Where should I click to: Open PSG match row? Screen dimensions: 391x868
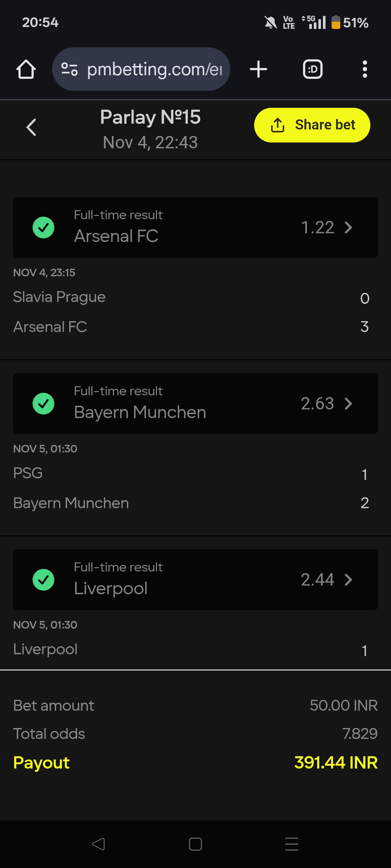[28, 473]
